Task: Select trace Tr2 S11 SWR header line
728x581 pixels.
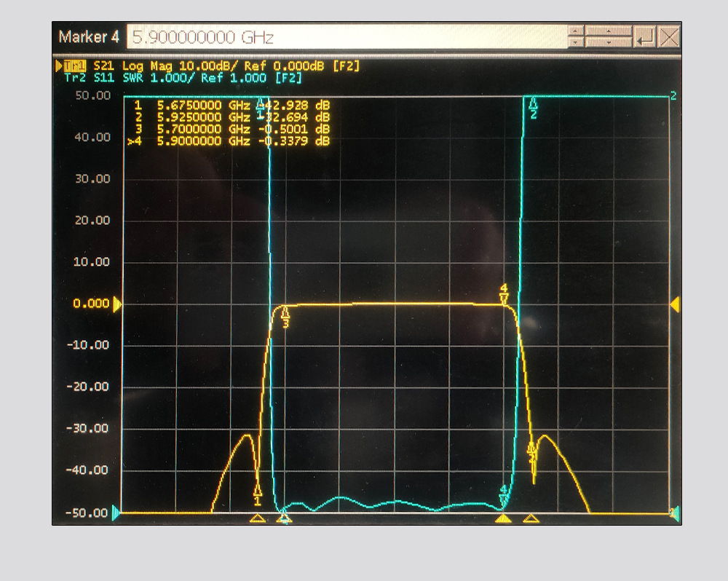Action: pyautogui.click(x=183, y=78)
